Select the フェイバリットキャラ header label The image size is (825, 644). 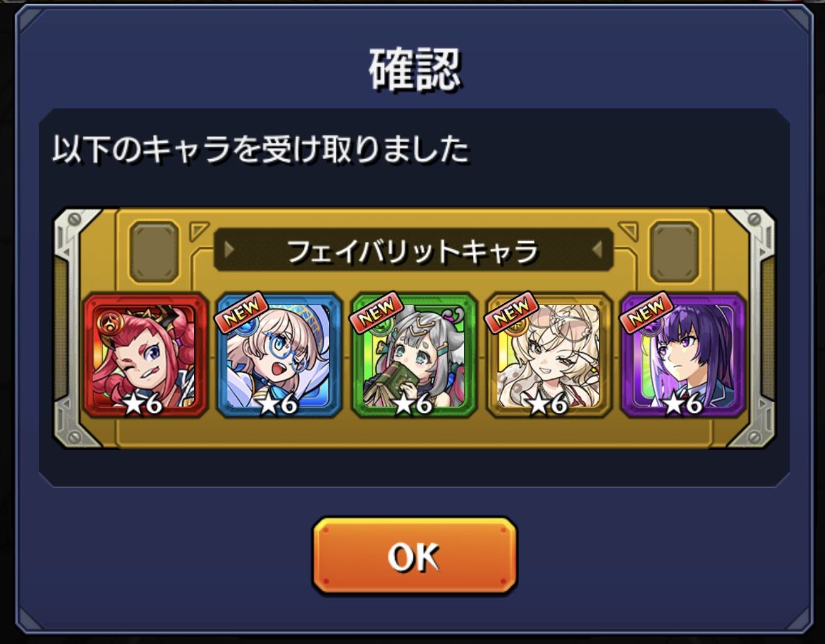tap(413, 251)
